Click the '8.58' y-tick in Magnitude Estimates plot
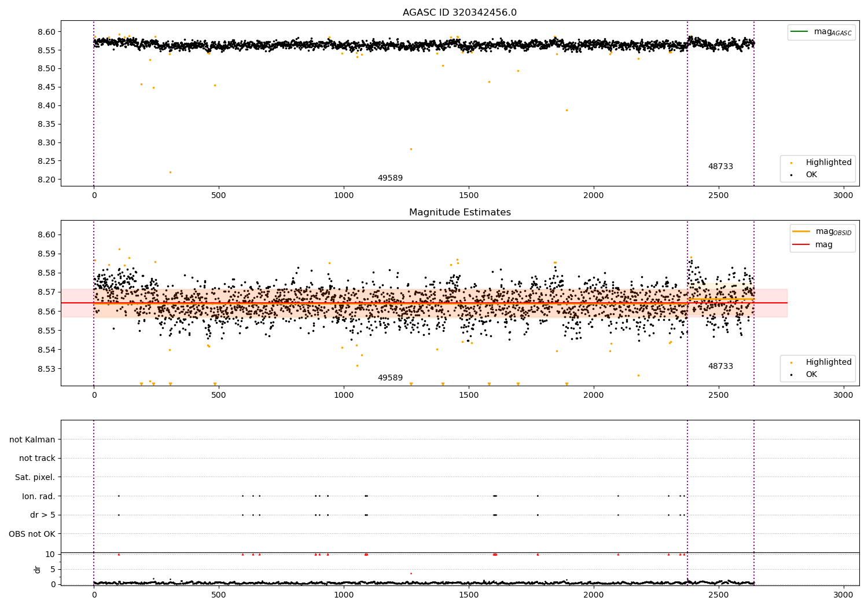 point(46,273)
